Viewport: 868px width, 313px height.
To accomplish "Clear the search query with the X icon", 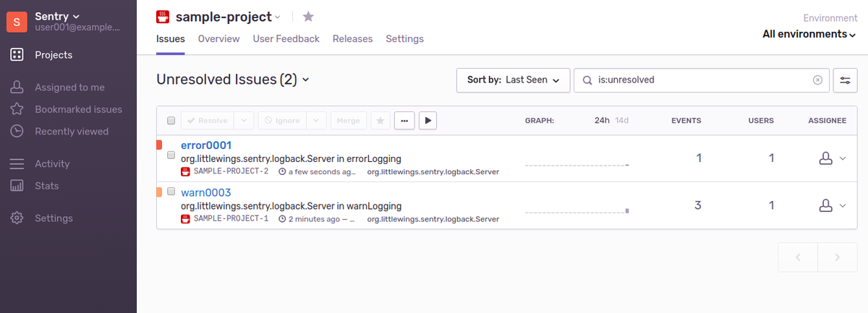I will coord(817,80).
